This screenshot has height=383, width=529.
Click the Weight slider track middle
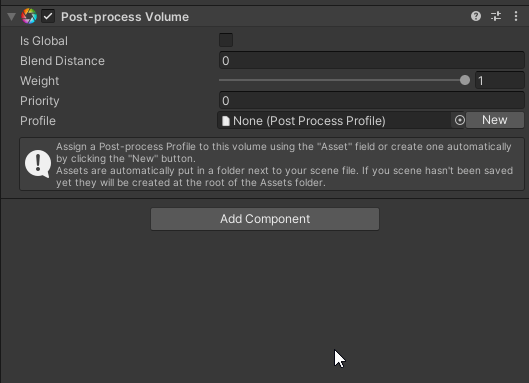pos(342,80)
